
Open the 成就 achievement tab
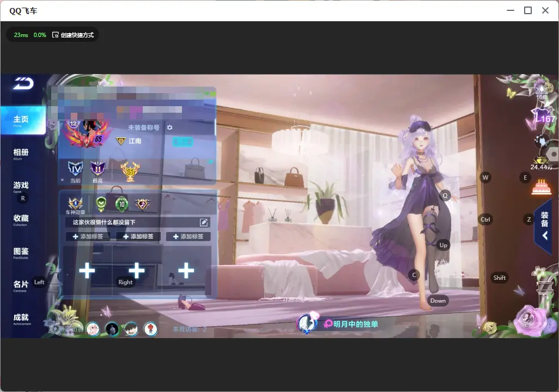click(21, 318)
